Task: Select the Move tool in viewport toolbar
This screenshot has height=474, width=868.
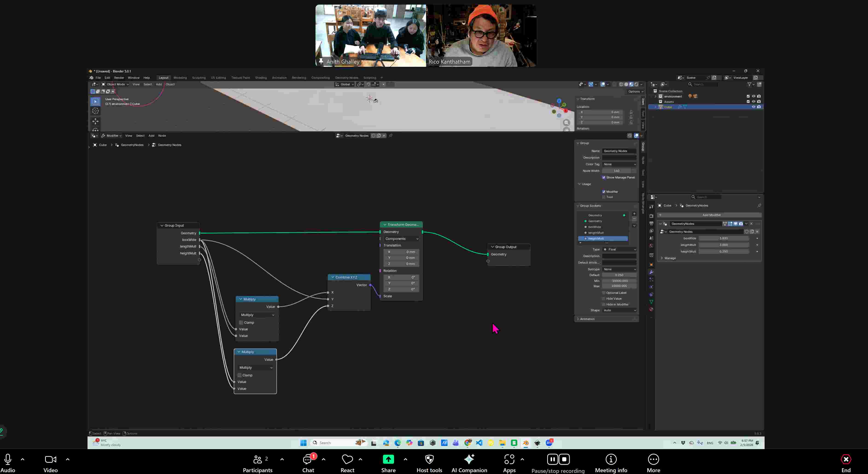Action: click(95, 121)
